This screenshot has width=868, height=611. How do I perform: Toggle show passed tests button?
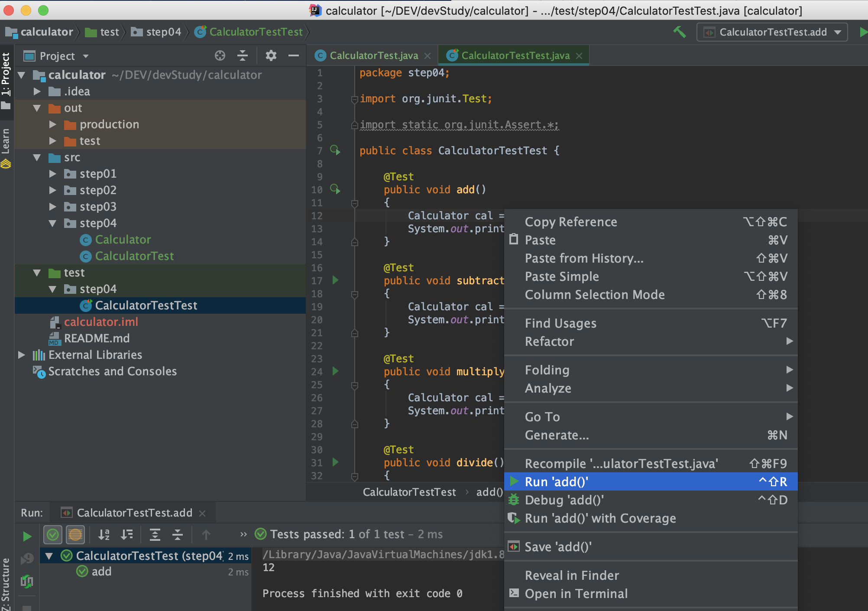point(53,534)
